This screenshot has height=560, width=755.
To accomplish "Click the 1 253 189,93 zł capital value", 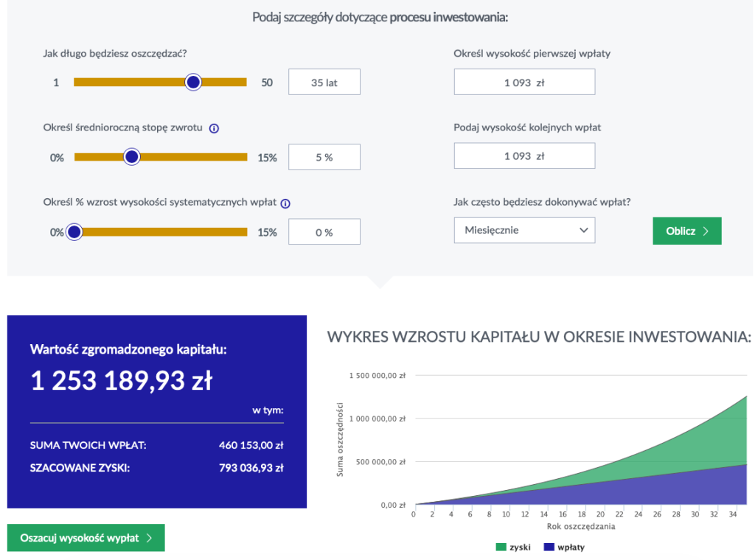I will click(x=122, y=381).
